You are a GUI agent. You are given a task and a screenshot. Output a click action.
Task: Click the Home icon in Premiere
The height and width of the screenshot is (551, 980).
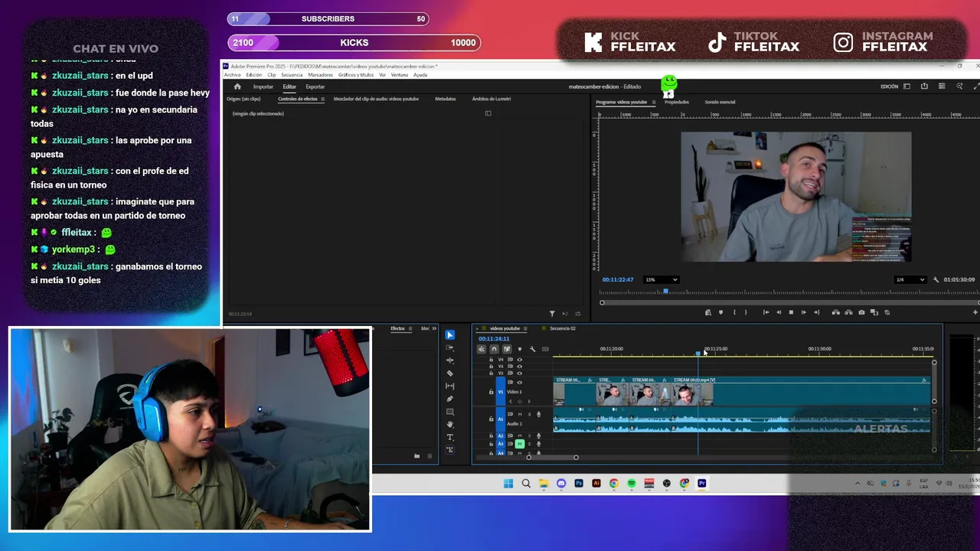pyautogui.click(x=237, y=86)
